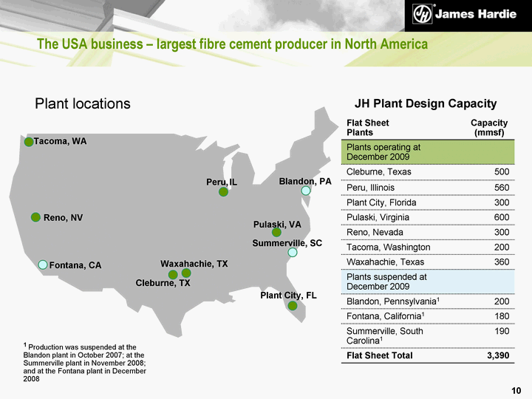Click the Tacoma, WA green plant marker

(x=29, y=142)
